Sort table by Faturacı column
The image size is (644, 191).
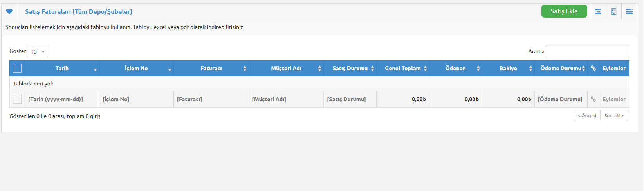click(211, 68)
